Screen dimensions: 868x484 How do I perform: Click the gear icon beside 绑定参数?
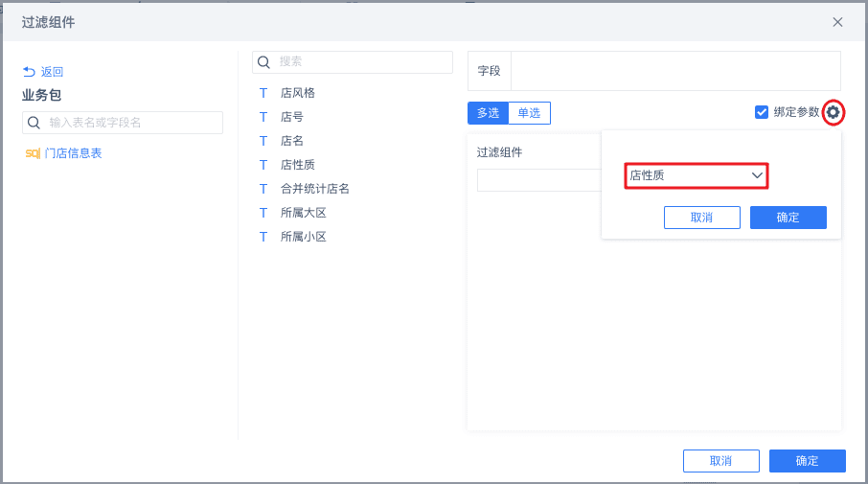point(834,112)
